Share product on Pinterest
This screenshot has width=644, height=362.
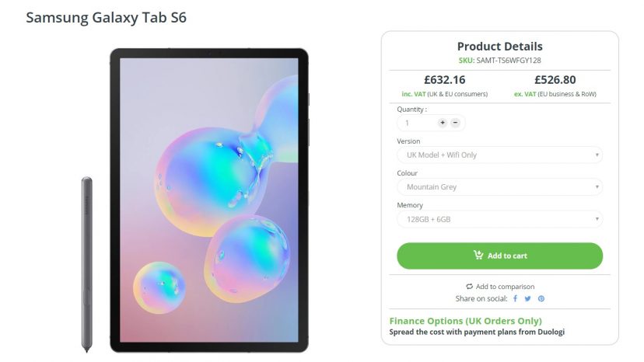point(541,298)
